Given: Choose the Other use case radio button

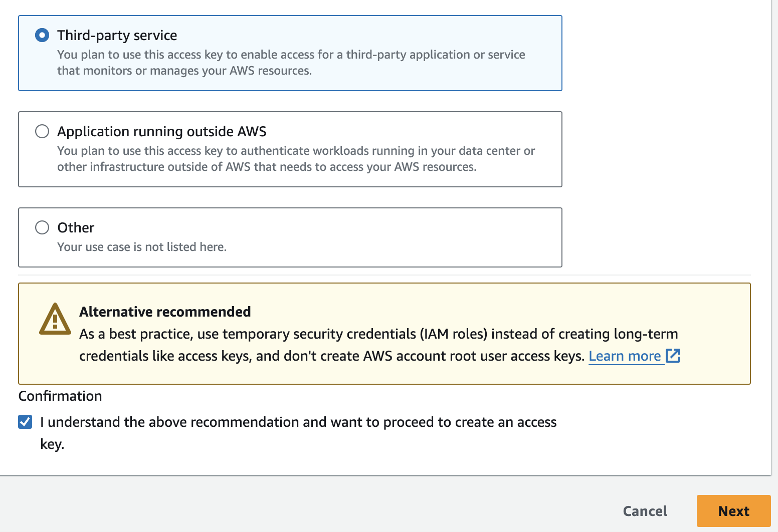Looking at the screenshot, I should 42,227.
